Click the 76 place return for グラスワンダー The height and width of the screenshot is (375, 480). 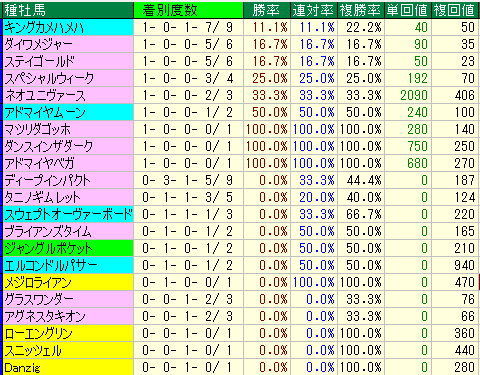click(x=468, y=299)
